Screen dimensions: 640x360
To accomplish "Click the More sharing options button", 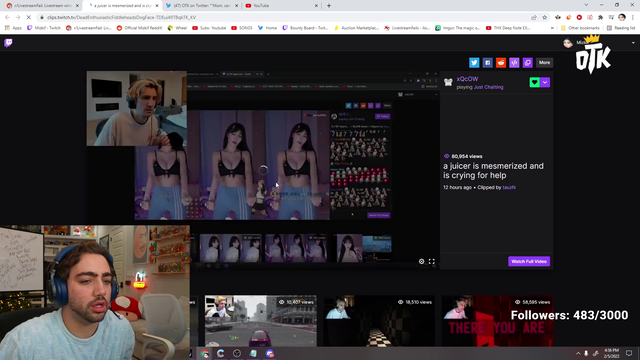I will coord(544,62).
